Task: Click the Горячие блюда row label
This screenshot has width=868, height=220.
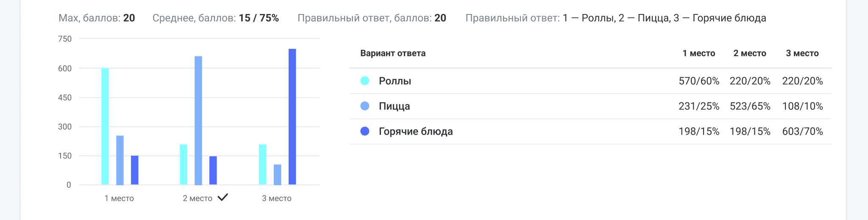Action: pyautogui.click(x=415, y=132)
